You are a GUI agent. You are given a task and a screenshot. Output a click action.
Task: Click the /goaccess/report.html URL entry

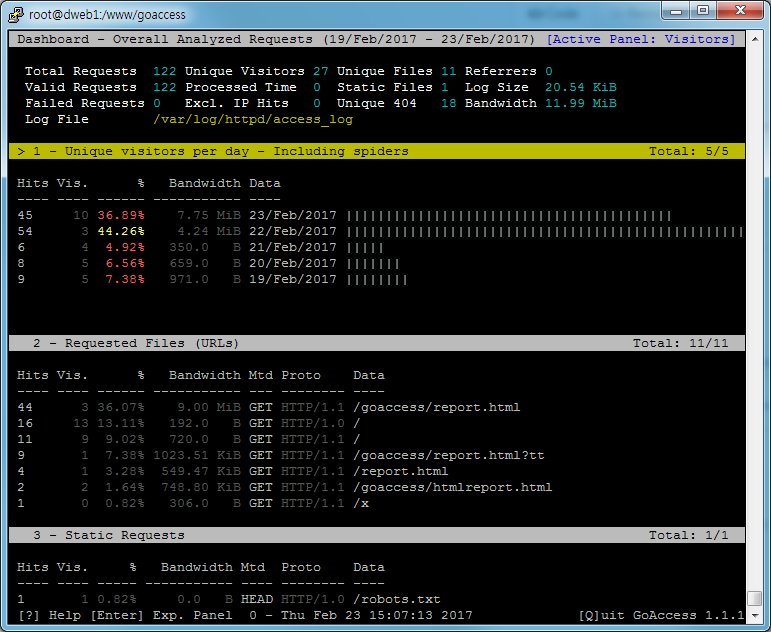pos(437,407)
